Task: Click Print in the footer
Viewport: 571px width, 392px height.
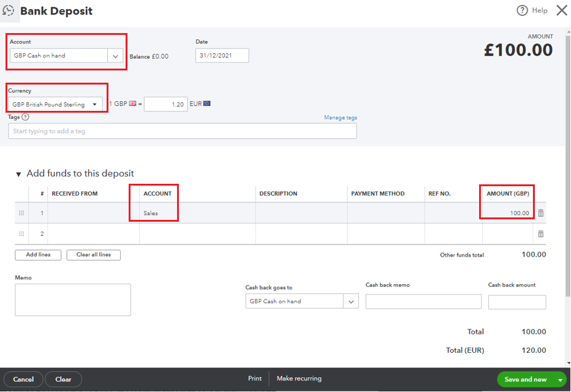Action: pos(255,379)
